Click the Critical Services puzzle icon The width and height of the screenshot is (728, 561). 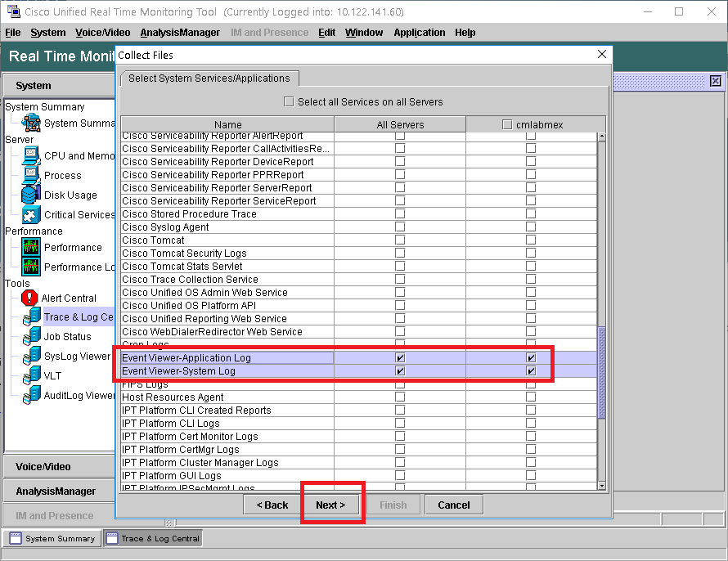(x=30, y=214)
